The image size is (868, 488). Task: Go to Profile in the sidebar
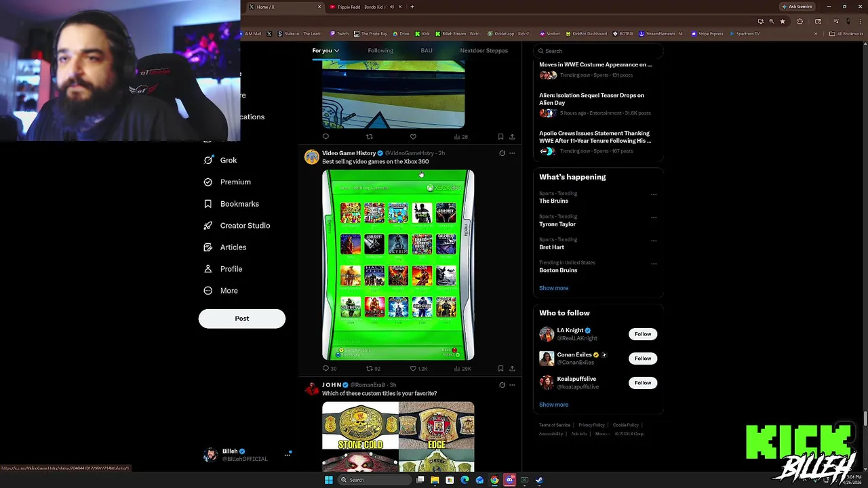(223, 268)
